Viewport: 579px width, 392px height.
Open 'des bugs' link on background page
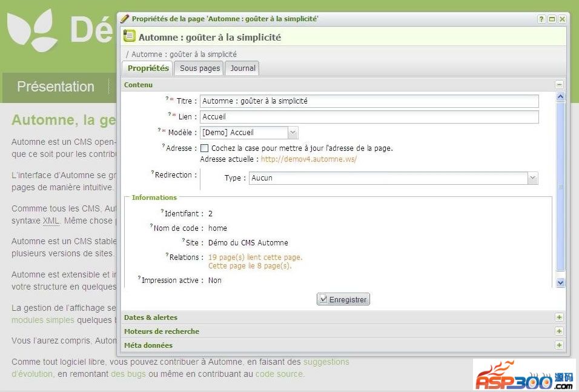coord(128,374)
